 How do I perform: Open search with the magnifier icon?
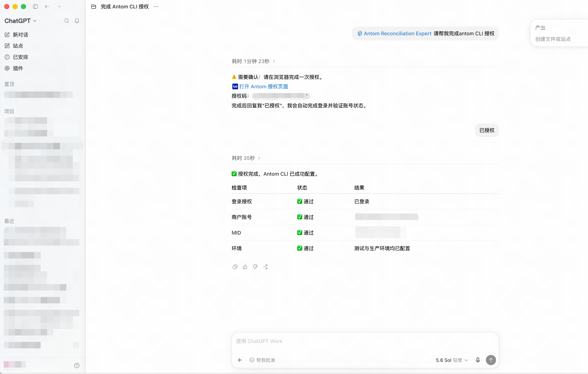[67, 21]
